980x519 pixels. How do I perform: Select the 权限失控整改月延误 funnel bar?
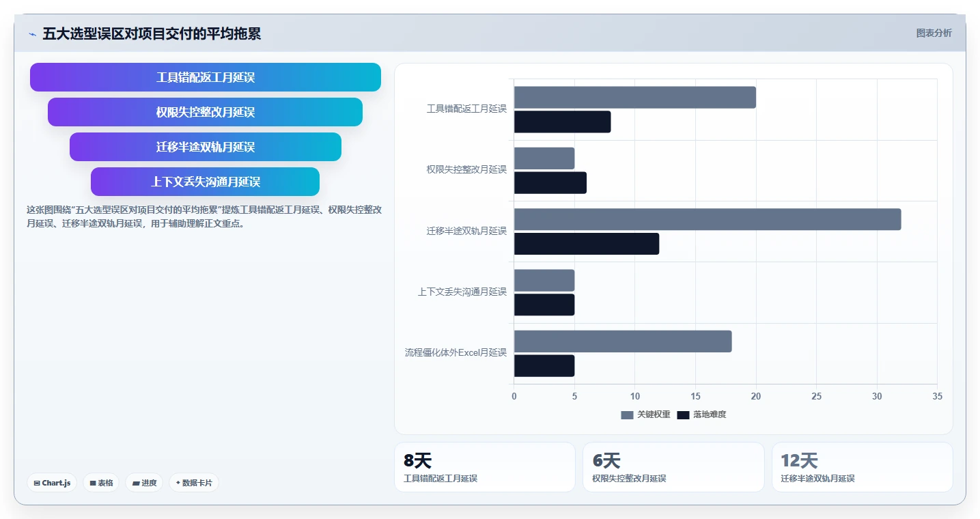point(205,112)
